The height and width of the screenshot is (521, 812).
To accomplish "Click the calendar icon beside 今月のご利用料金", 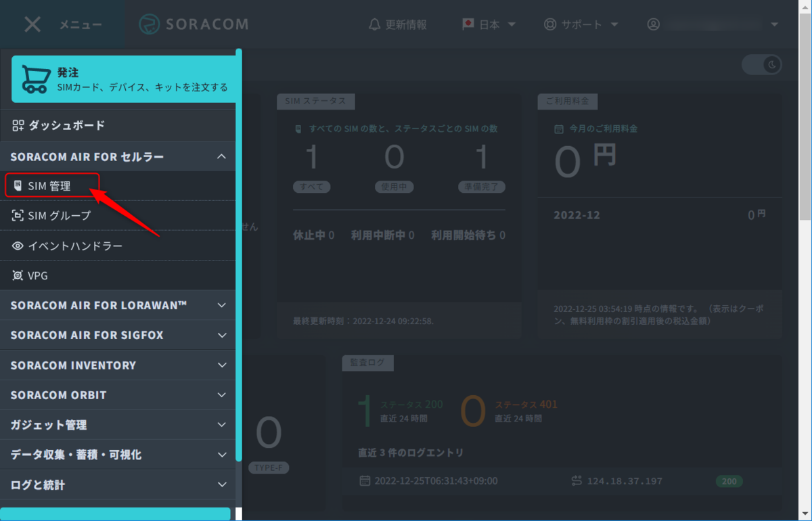I will coord(559,129).
